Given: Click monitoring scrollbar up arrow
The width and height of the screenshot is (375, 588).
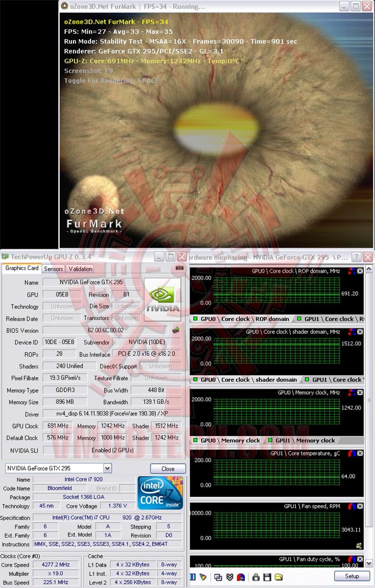Looking at the screenshot, I should (x=369, y=269).
